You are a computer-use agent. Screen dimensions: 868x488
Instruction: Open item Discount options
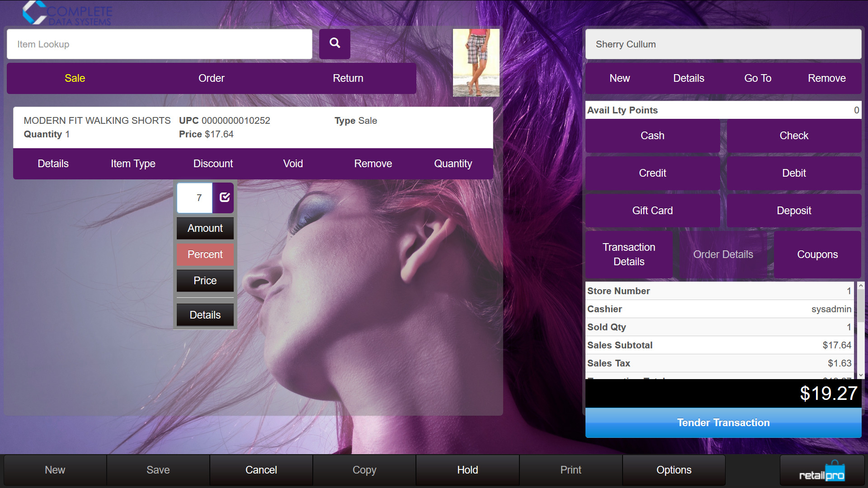click(x=213, y=164)
